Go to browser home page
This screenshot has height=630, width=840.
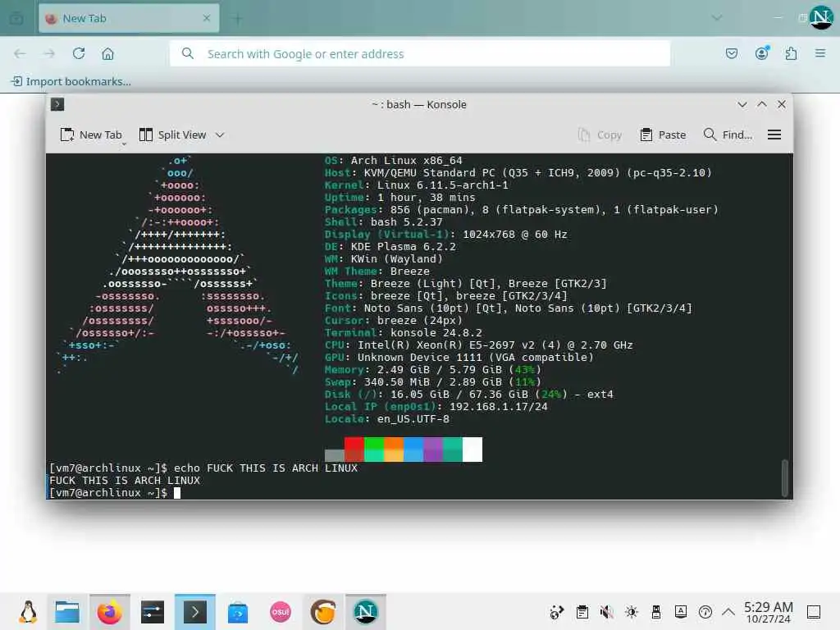[x=107, y=53]
